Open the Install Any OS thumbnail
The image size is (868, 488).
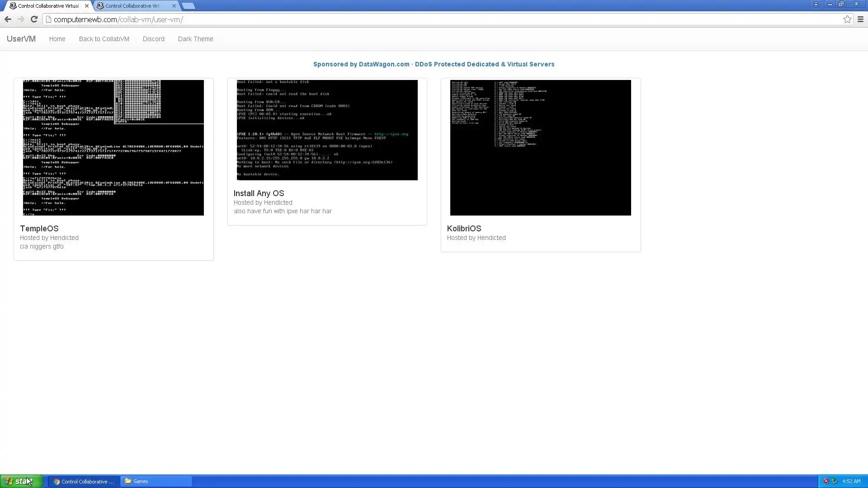[327, 130]
